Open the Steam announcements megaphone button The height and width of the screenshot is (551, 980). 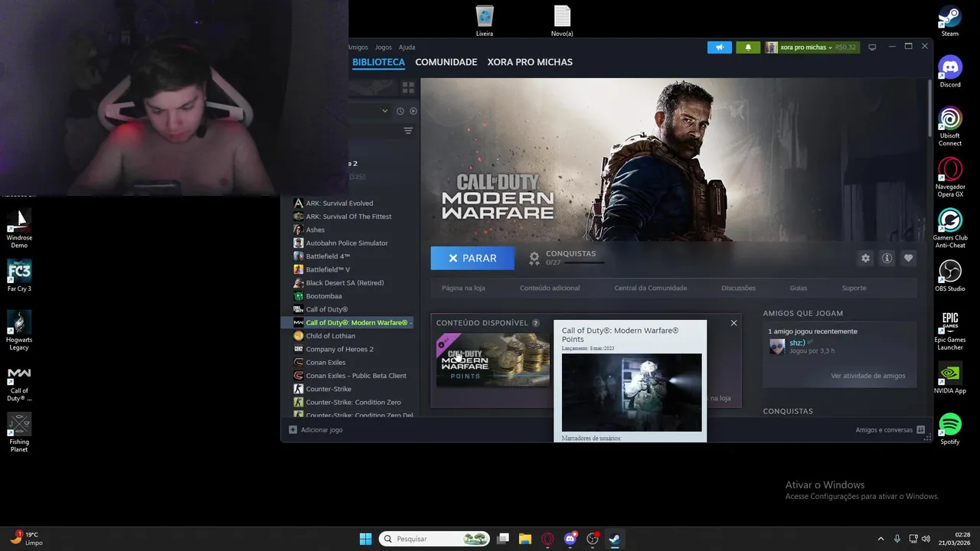(720, 47)
